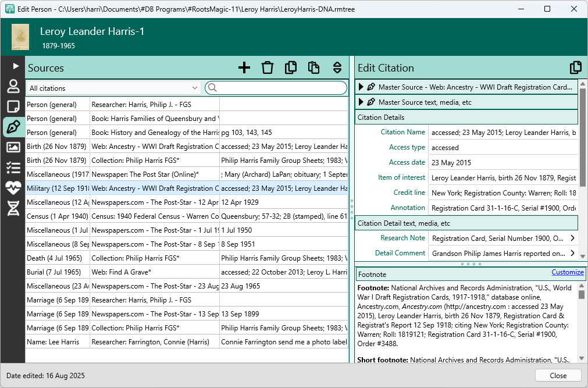Select the Post-Star 1 Jul 1950 citation row
Screen dimensions: 588x388
[x=187, y=230]
